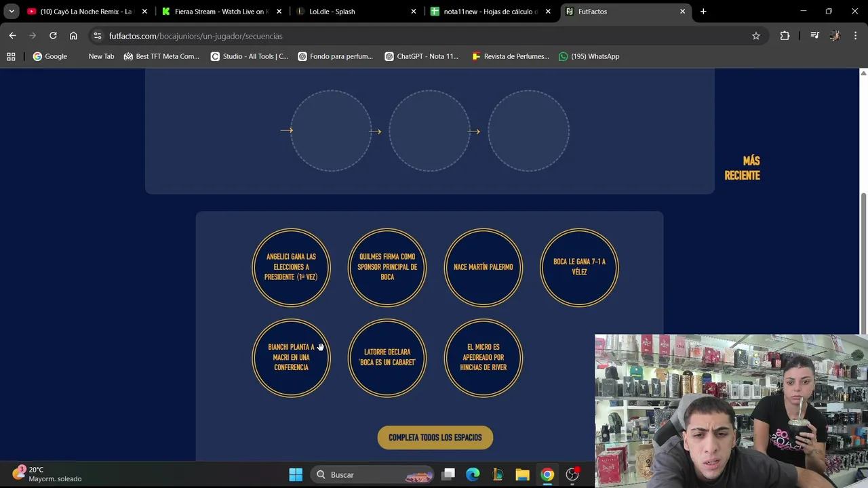Screen dimensions: 868x488
Task: Close the nota11new spreadsheet tab
Action: coord(548,12)
